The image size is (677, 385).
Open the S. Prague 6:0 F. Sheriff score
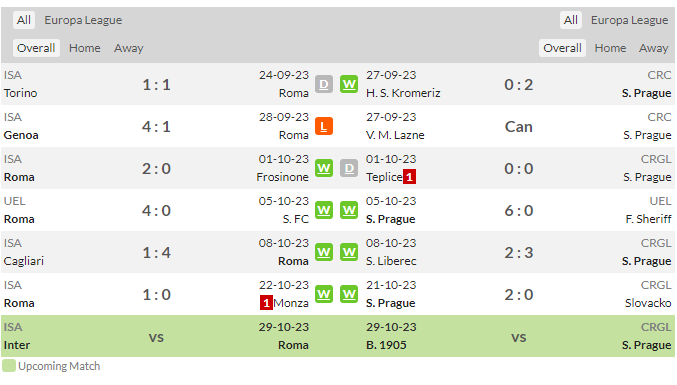click(519, 211)
